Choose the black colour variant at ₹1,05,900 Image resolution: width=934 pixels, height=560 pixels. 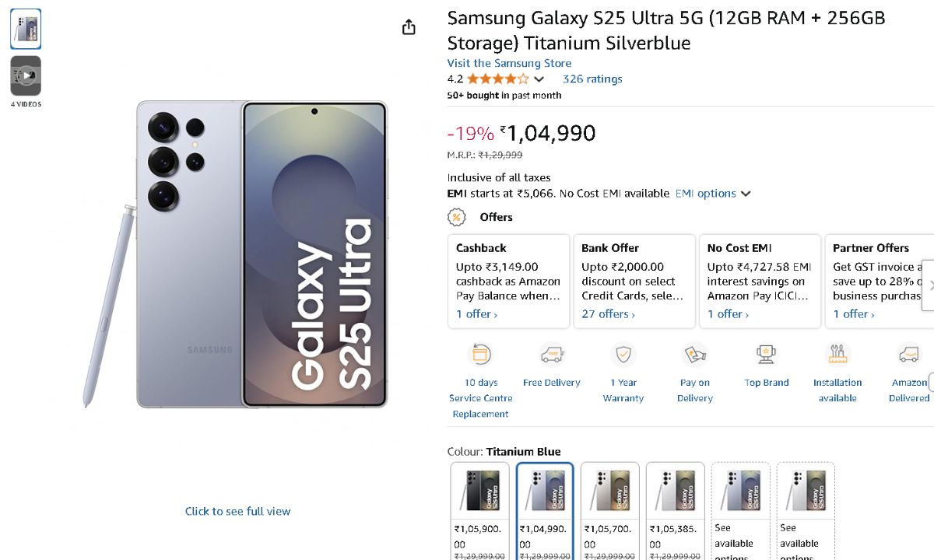[480, 490]
